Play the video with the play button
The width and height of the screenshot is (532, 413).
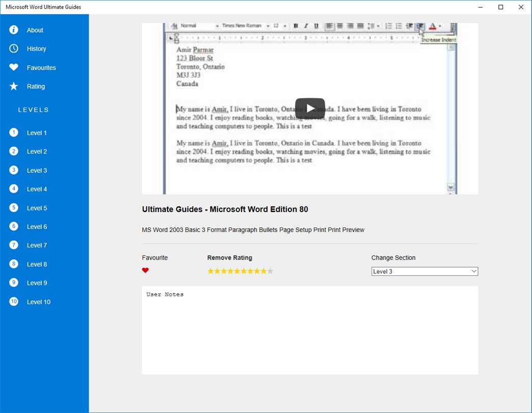(310, 108)
